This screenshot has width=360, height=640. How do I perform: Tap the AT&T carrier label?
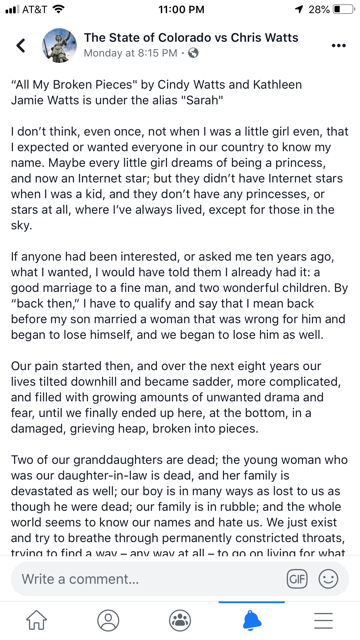[x=34, y=9]
